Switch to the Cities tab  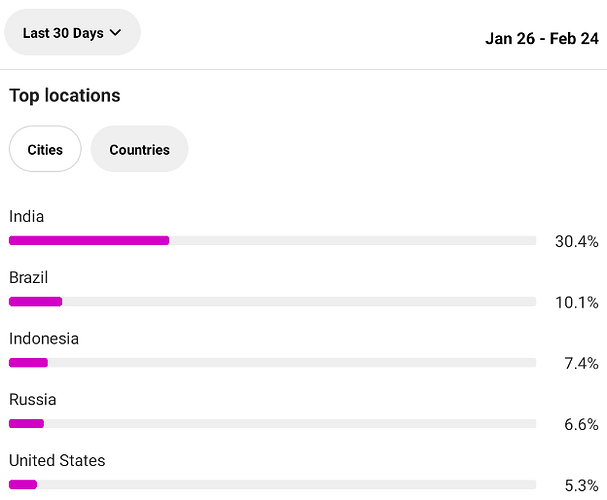point(45,149)
